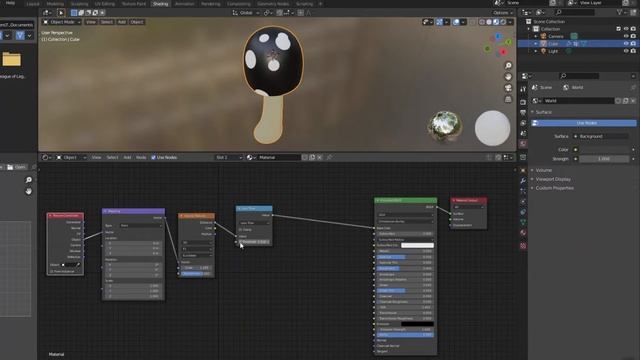Open the Slot 1 material slot dropdown
Screen dimensions: 640x360
[x=229, y=157]
